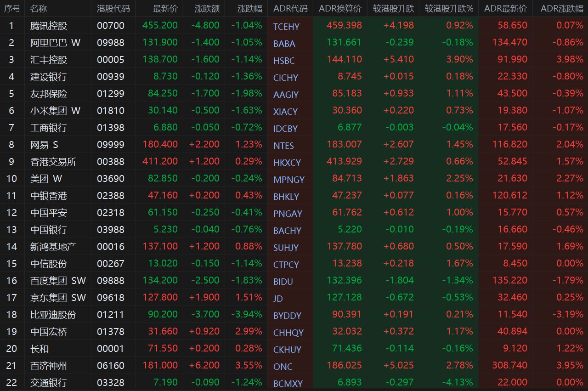Select the 腾讯控股 stock name

coord(49,26)
